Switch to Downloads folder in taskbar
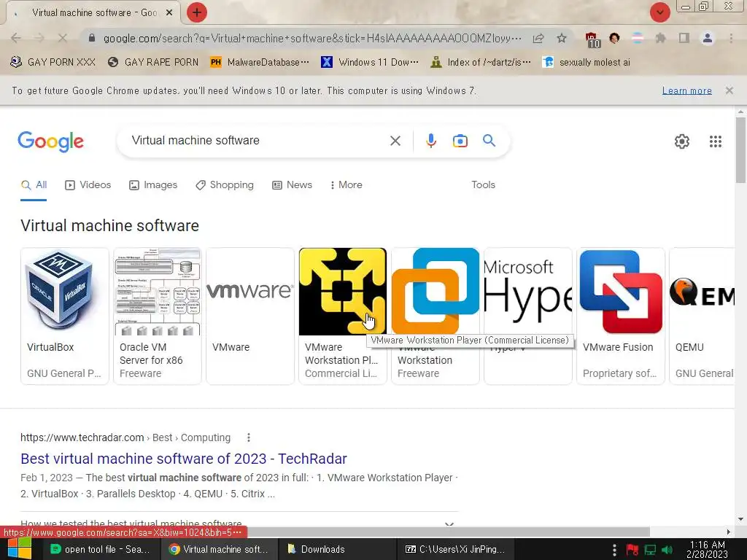The width and height of the screenshot is (747, 560). 336,549
